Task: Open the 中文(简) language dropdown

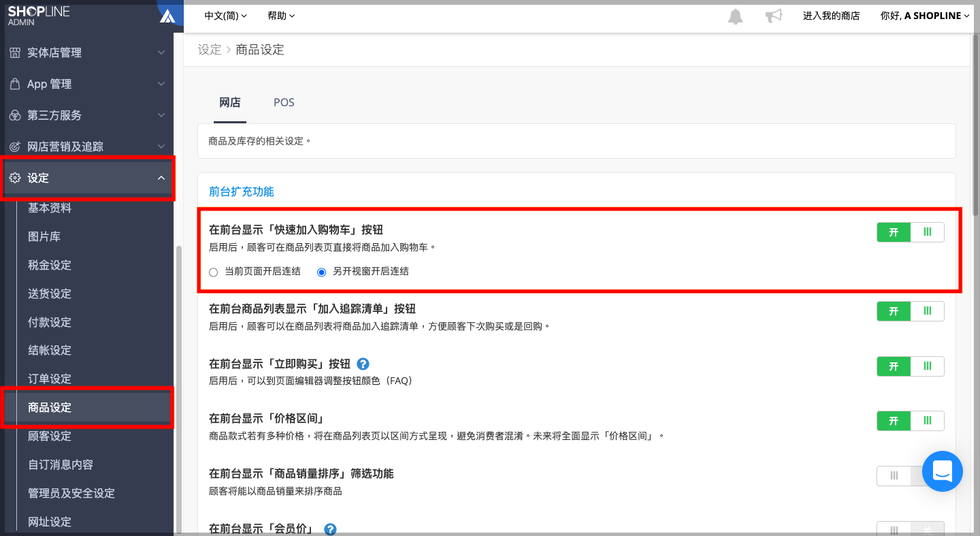Action: coord(225,16)
